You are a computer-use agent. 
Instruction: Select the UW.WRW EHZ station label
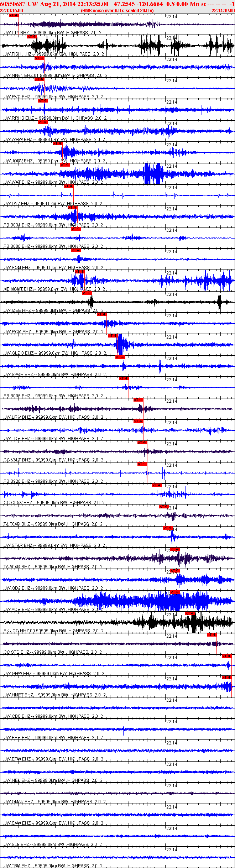[54, 140]
